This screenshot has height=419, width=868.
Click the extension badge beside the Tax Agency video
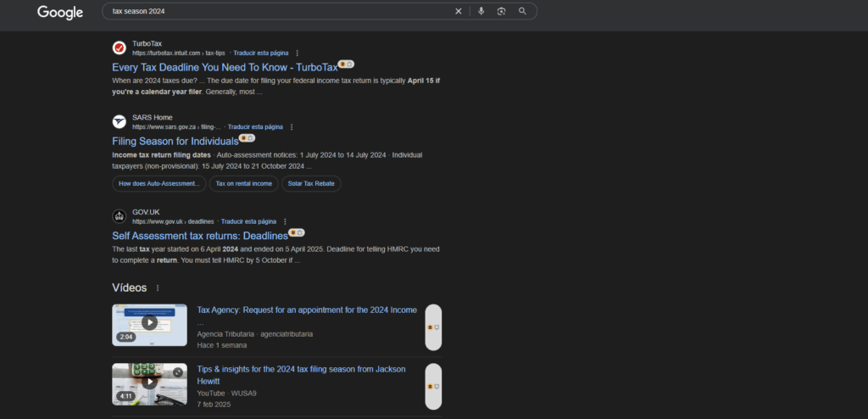point(433,327)
